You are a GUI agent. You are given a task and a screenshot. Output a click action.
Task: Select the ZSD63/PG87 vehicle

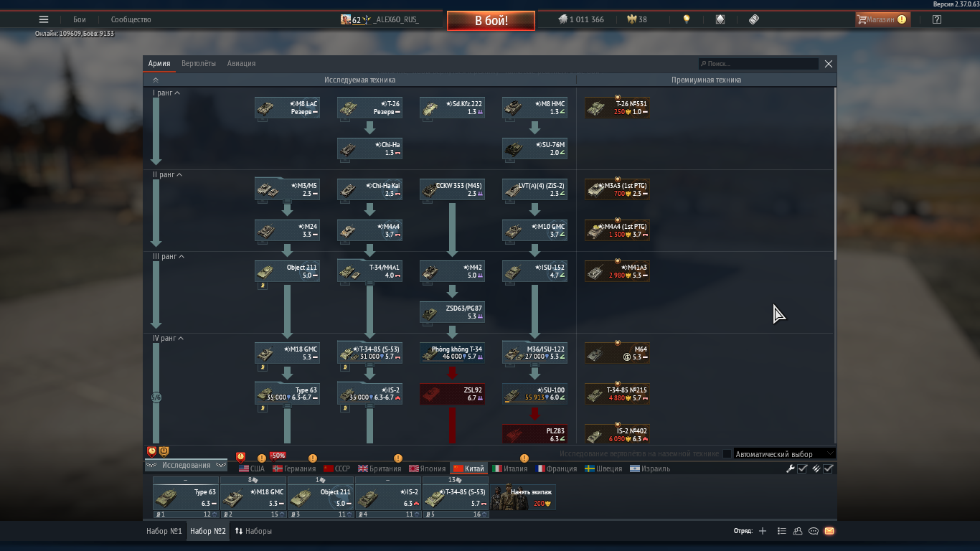pos(452,312)
